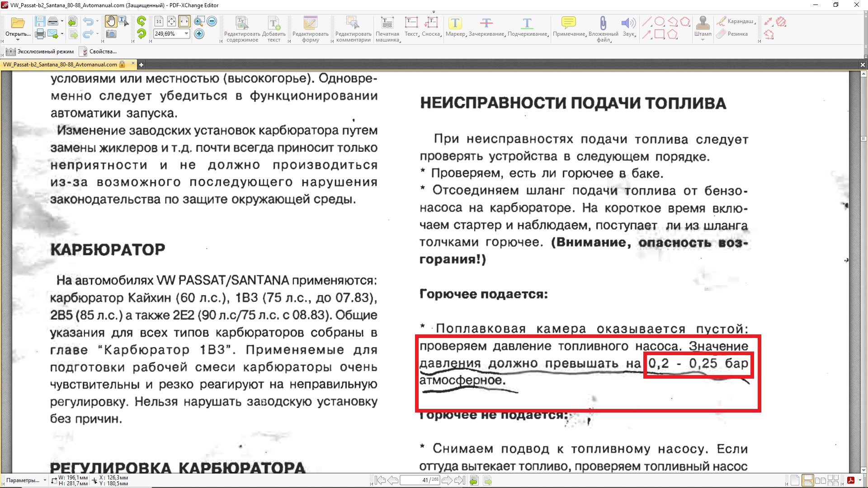This screenshot has height=488, width=868.
Task: Open the zoom level dropdown
Action: pos(186,34)
